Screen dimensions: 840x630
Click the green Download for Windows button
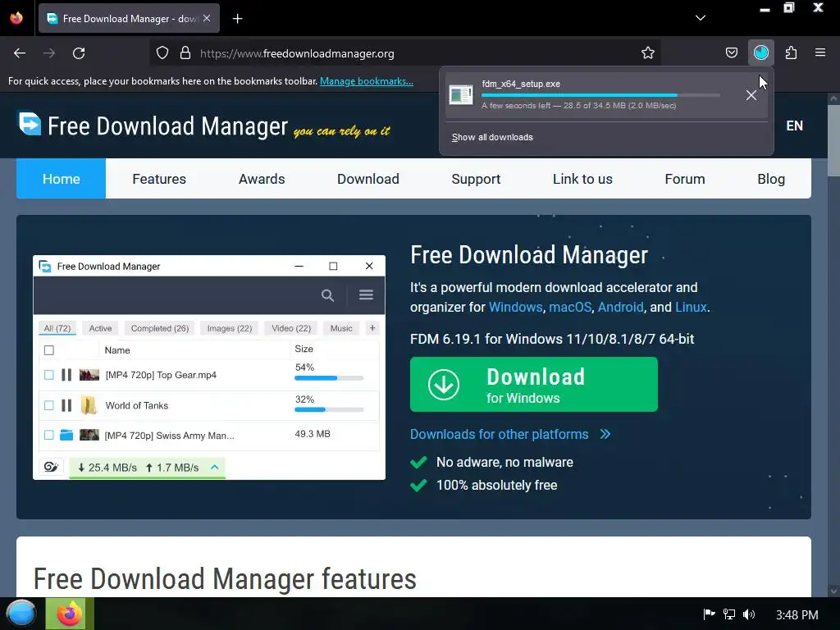pyautogui.click(x=533, y=385)
